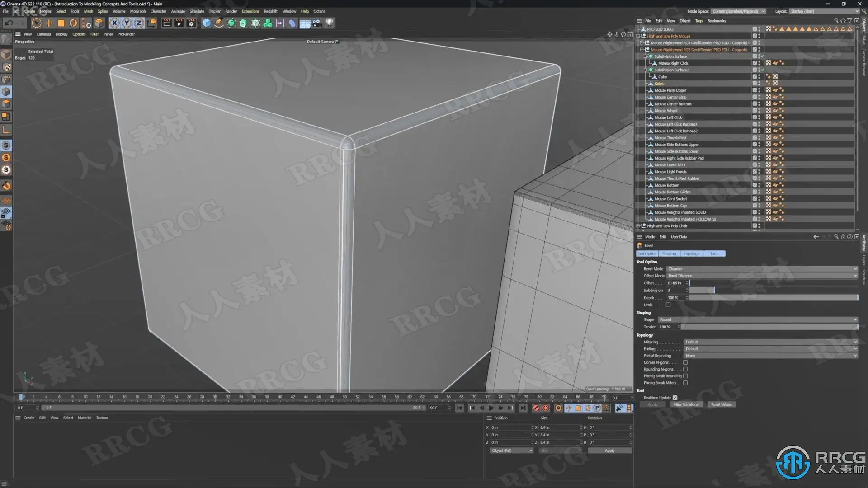Click the Spline Pen tool icon
Screen dimensions: 868x488
tap(219, 23)
